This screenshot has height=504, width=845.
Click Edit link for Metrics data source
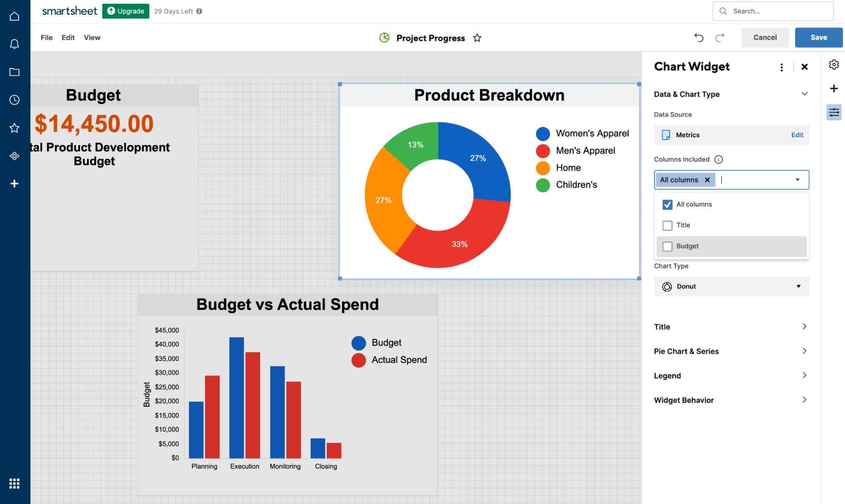(x=797, y=135)
